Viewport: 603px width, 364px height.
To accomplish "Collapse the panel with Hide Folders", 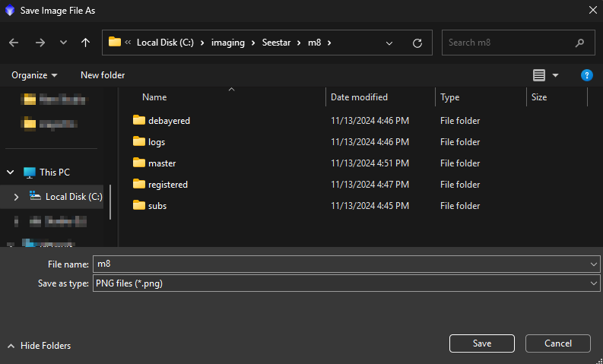I will 39,346.
